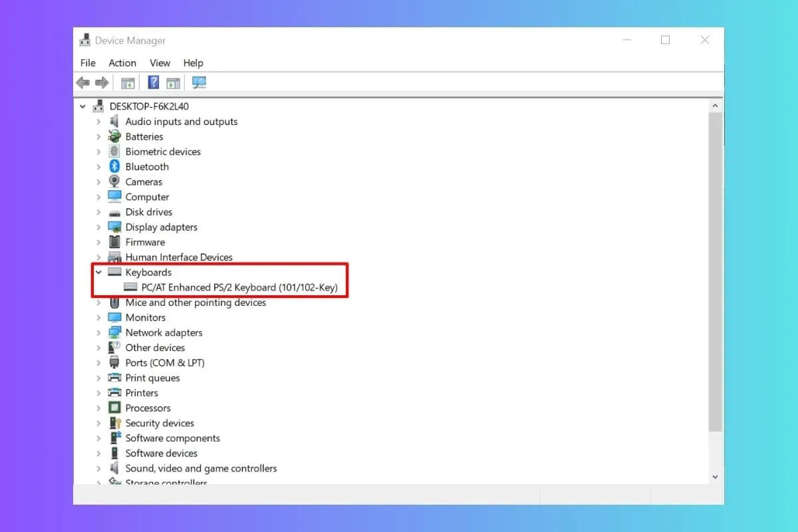This screenshot has width=798, height=532.
Task: Expand the Mice and other pointing devices category
Action: point(98,303)
